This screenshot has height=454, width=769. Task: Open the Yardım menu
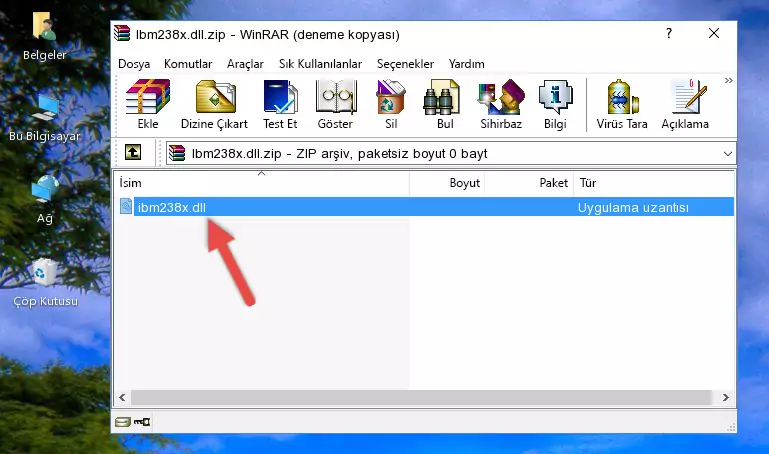pos(466,64)
